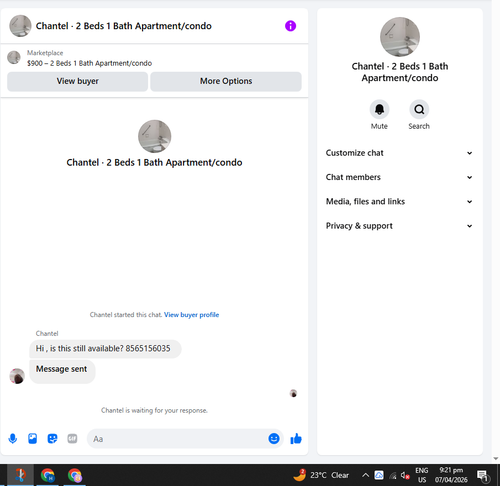
Task: Open network status tray icon
Action: click(x=393, y=476)
